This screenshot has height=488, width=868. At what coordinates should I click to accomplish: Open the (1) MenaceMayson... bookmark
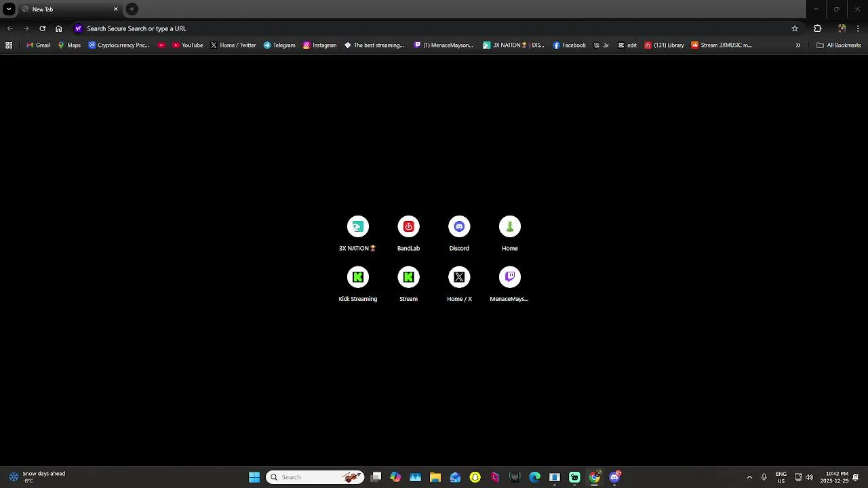coord(443,45)
